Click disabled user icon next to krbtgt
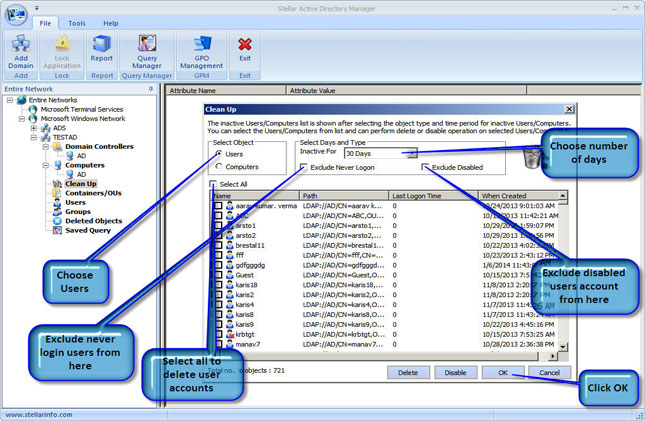The image size is (645, 421). click(230, 335)
